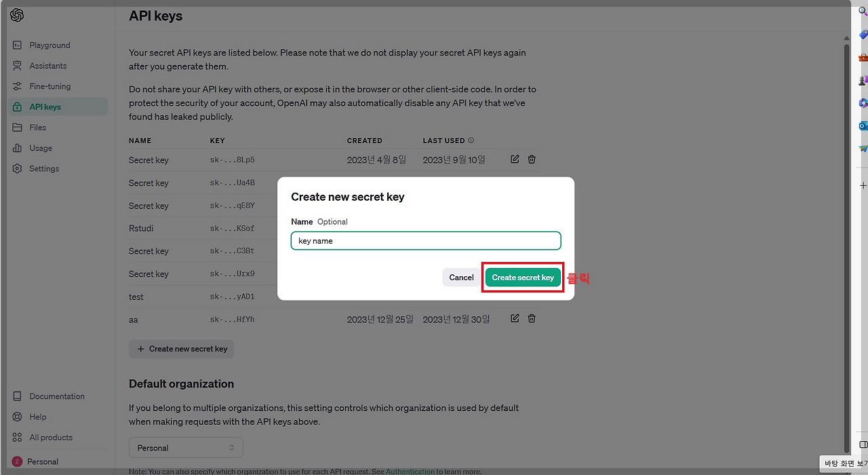868x475 pixels.
Task: Select key text sk-...Ua4B
Action: click(232, 183)
